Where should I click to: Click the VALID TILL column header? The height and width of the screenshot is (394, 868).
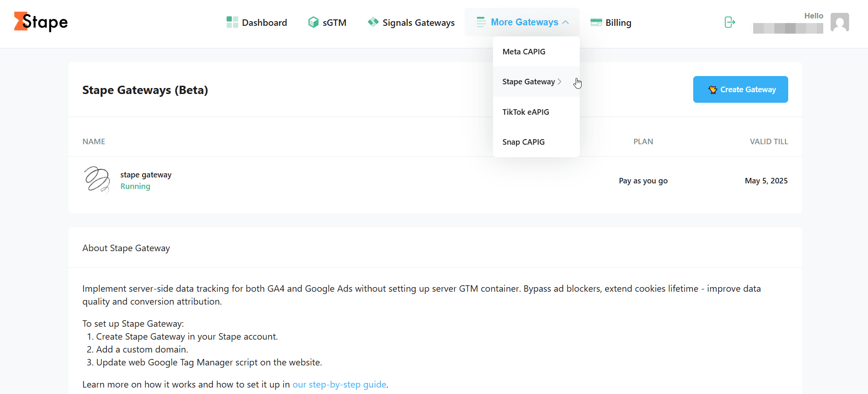point(769,141)
